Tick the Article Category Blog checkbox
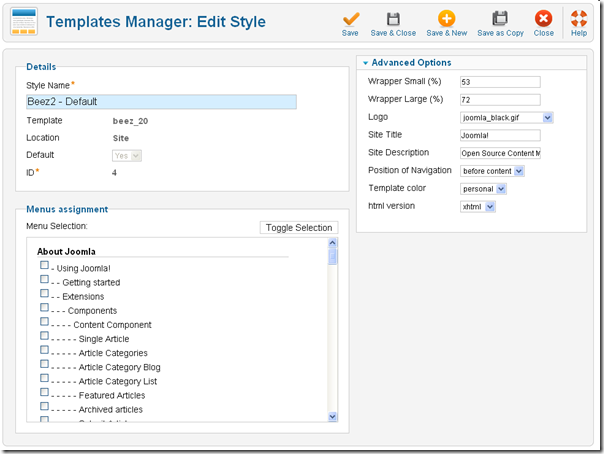Screen dimensions: 604x454 coord(44,364)
